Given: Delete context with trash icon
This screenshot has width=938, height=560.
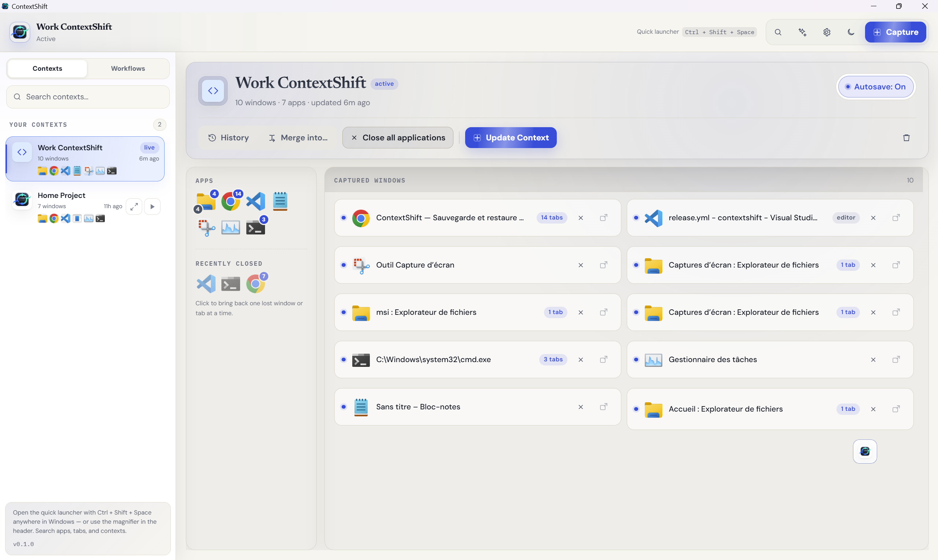Looking at the screenshot, I should click(906, 138).
